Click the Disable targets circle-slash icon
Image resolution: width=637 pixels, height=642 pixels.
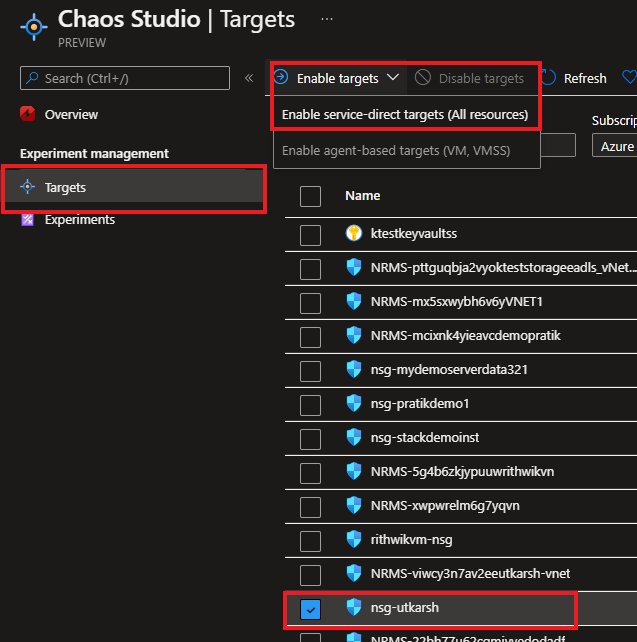(422, 77)
